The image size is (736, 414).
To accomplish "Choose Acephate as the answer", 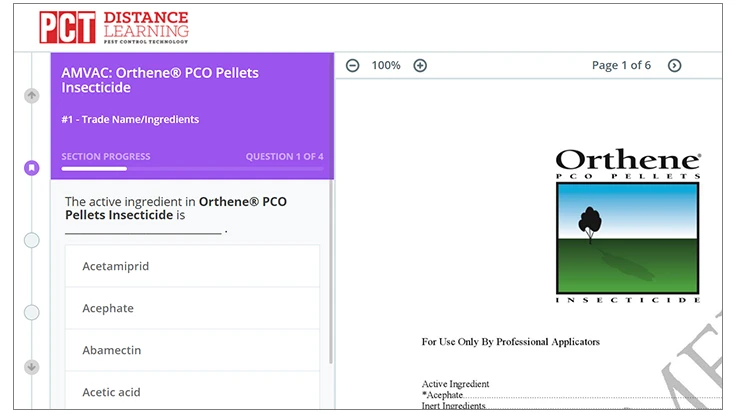I will [x=192, y=309].
